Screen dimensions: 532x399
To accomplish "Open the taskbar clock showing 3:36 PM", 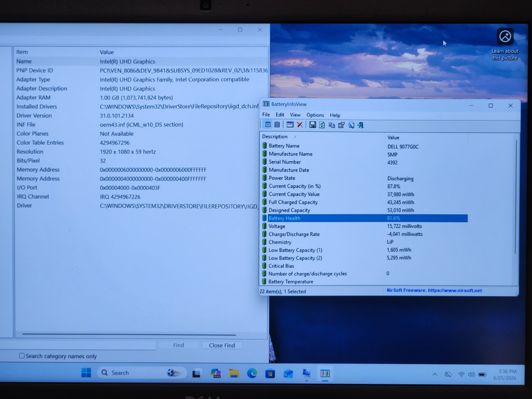I will tap(505, 374).
